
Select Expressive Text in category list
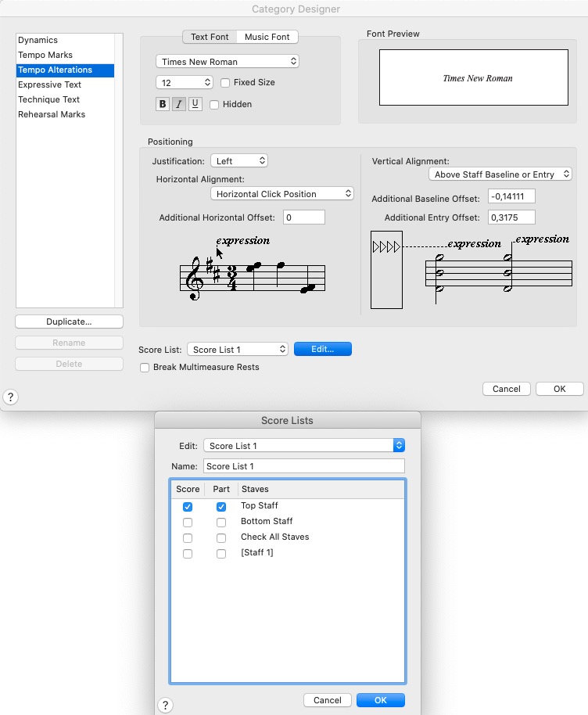(50, 84)
